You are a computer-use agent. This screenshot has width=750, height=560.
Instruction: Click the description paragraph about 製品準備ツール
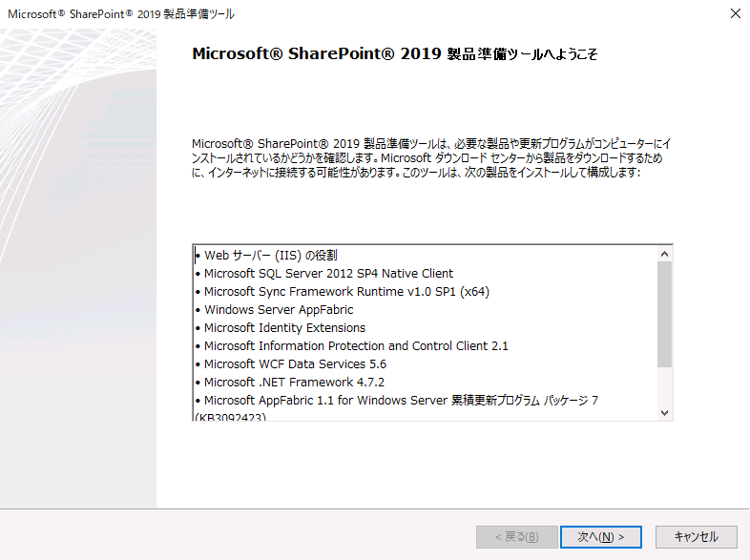pos(431,157)
